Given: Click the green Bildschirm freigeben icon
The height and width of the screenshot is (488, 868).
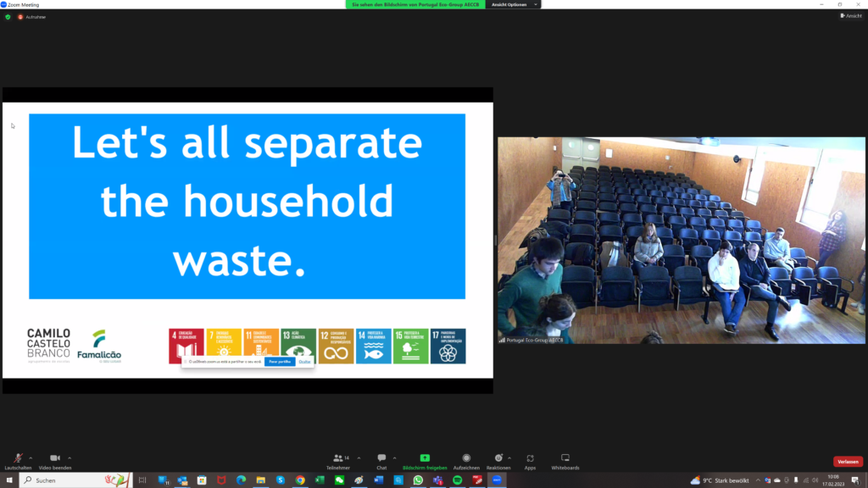Looking at the screenshot, I should click(x=425, y=458).
